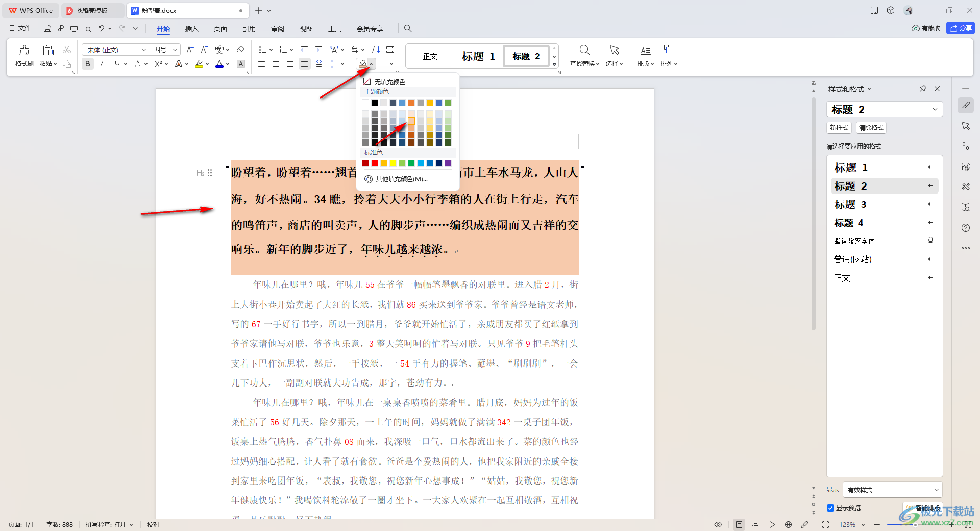Expand the bullet list dropdown arrow

click(271, 50)
